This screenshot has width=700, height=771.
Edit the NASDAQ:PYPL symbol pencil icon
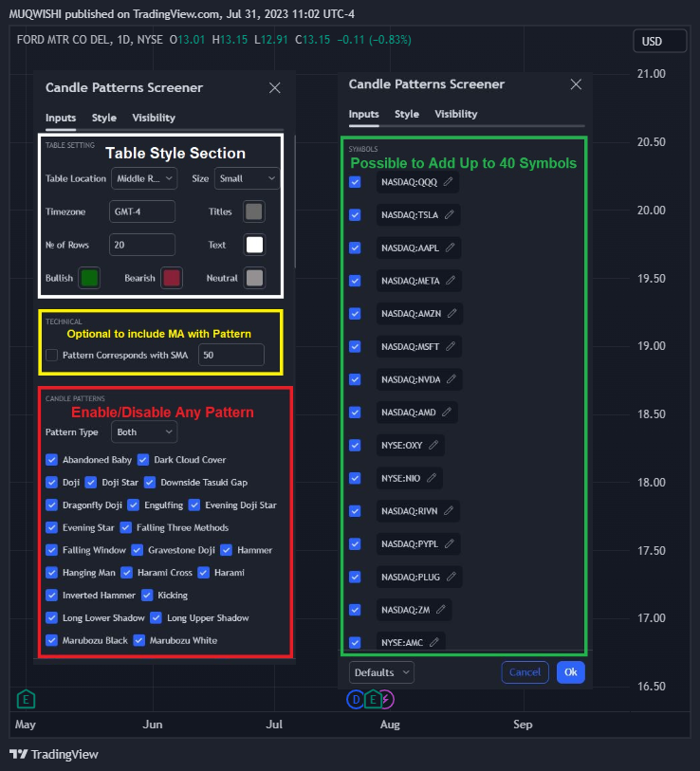pyautogui.click(x=450, y=543)
